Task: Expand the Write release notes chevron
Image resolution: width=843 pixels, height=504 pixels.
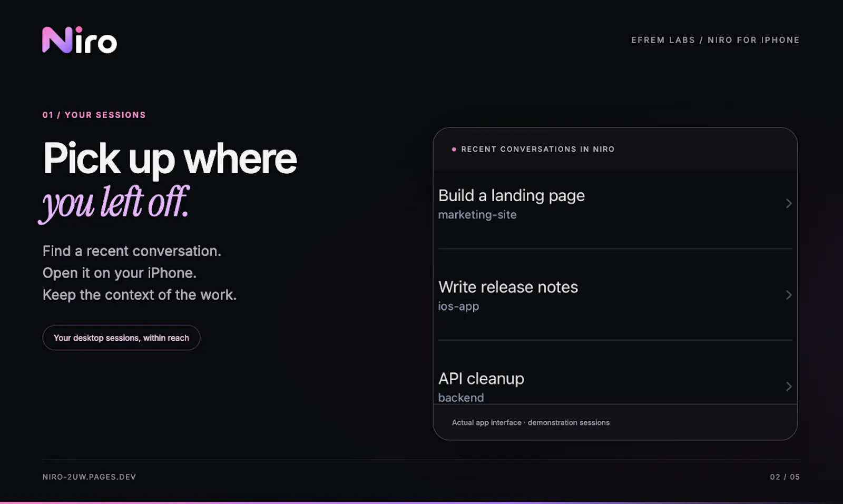Action: [789, 295]
